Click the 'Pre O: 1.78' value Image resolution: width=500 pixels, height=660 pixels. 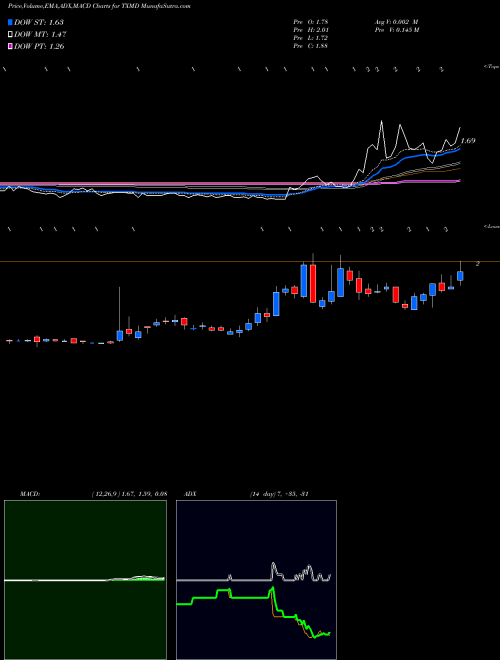tap(311, 22)
